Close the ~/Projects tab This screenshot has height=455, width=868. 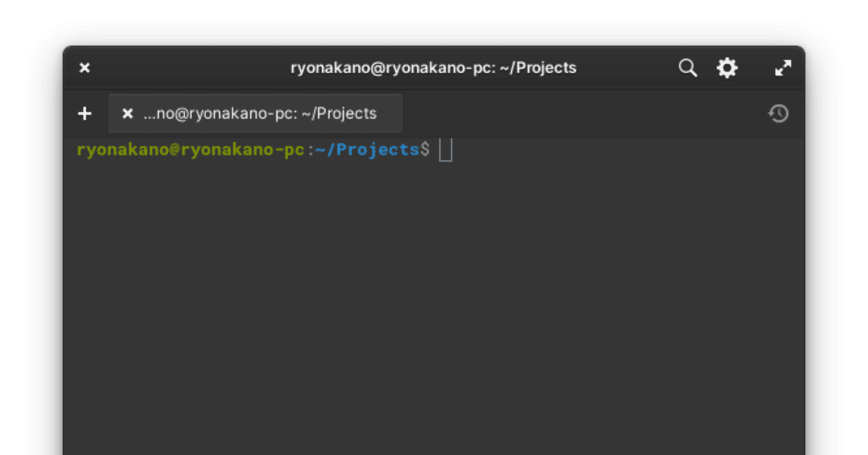[x=127, y=113]
